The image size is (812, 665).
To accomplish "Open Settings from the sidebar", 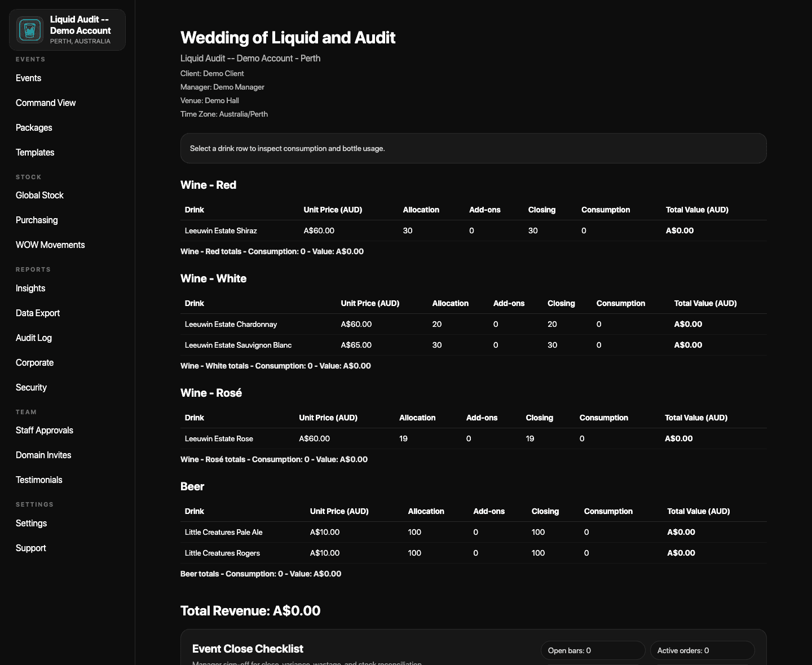I will (x=31, y=523).
